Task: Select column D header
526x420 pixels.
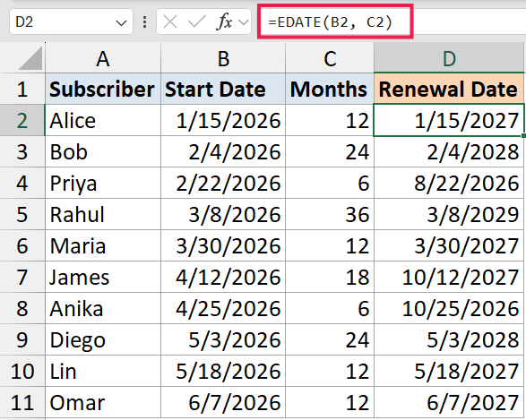Action: click(x=449, y=58)
